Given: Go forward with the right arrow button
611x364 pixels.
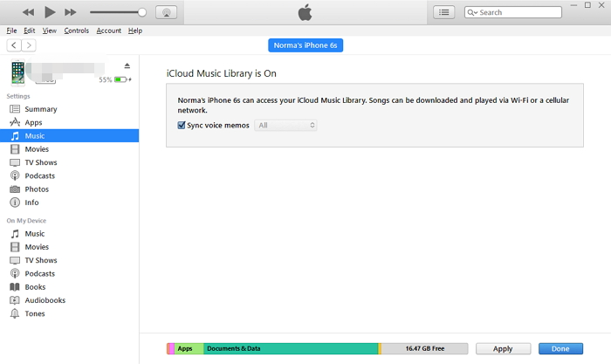Looking at the screenshot, I should [29, 45].
